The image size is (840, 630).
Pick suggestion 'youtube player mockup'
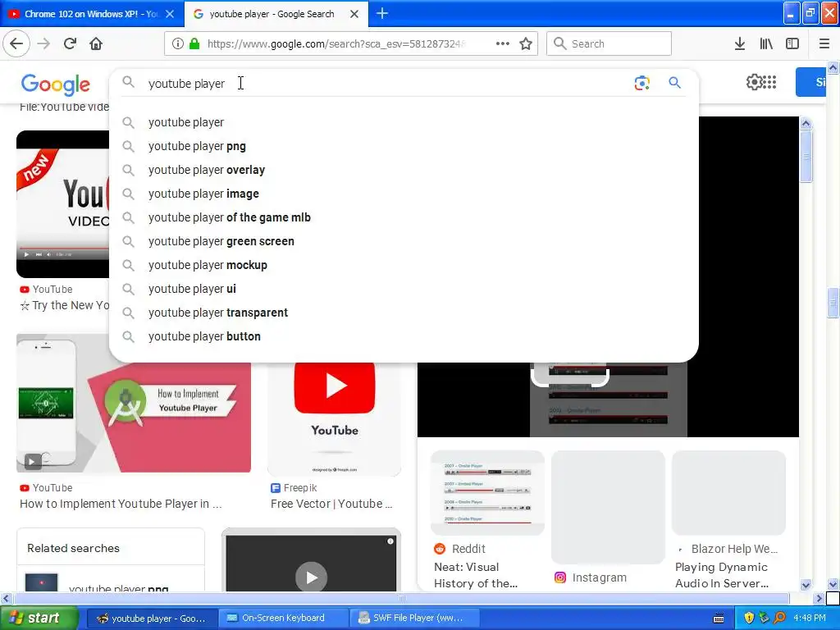click(404, 265)
